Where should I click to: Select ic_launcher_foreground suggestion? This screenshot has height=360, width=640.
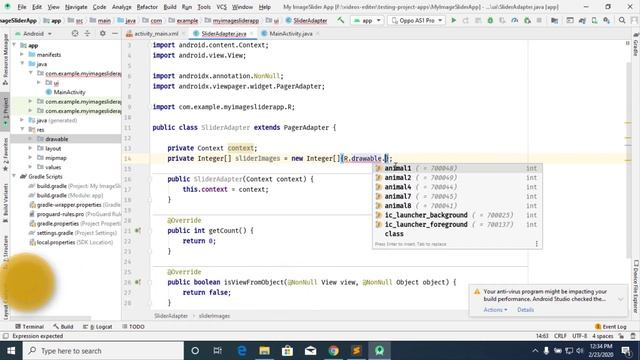(458, 224)
